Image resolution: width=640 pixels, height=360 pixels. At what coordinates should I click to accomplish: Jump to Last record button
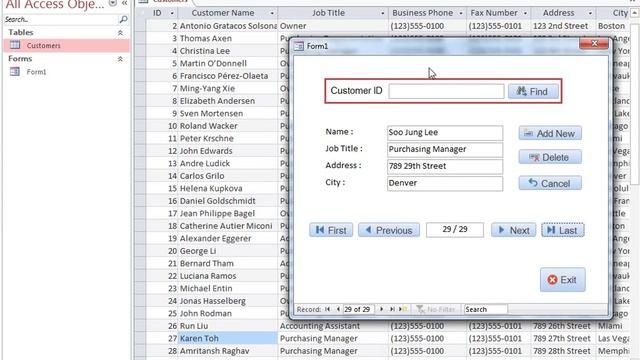pyautogui.click(x=562, y=230)
